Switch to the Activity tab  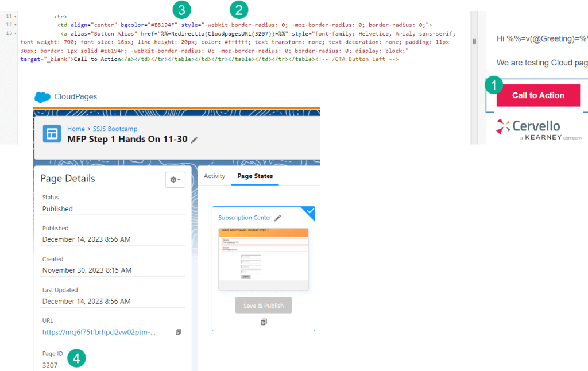pyautogui.click(x=214, y=176)
